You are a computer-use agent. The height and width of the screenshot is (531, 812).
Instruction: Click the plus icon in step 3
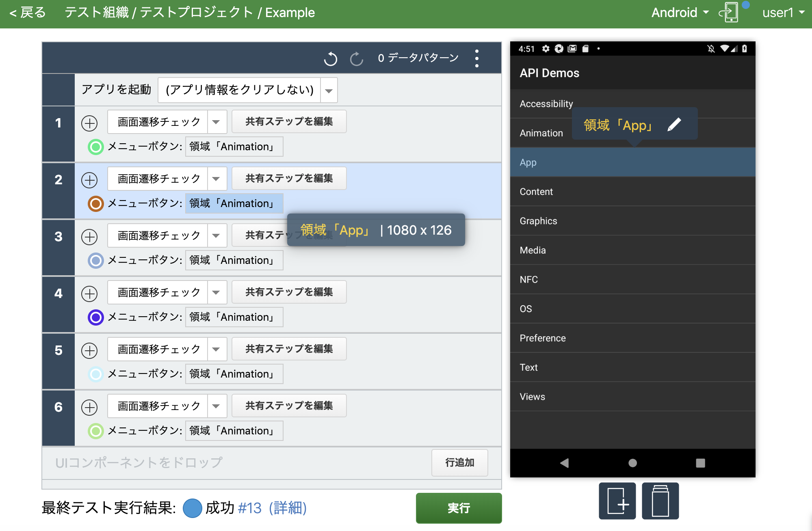click(x=89, y=237)
